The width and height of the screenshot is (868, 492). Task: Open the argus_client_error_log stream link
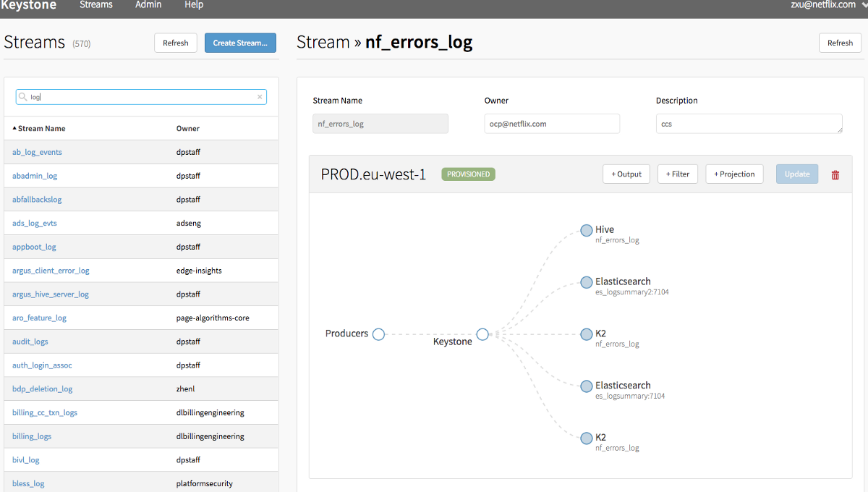51,271
